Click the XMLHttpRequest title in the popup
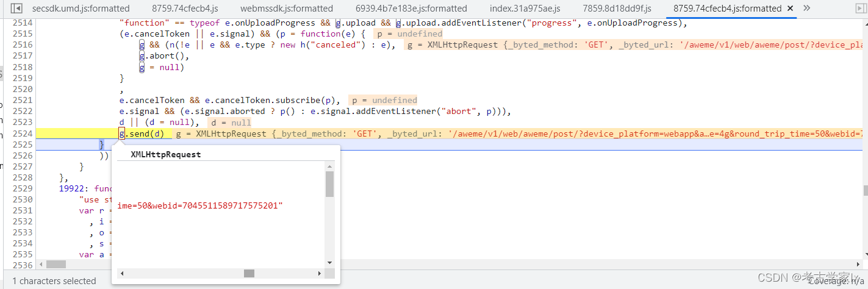The height and width of the screenshot is (289, 868). [x=166, y=154]
